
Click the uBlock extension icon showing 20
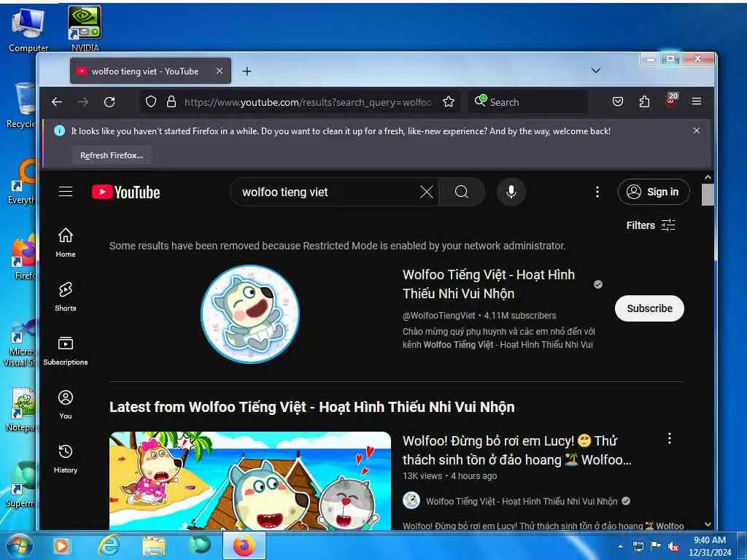(x=671, y=101)
